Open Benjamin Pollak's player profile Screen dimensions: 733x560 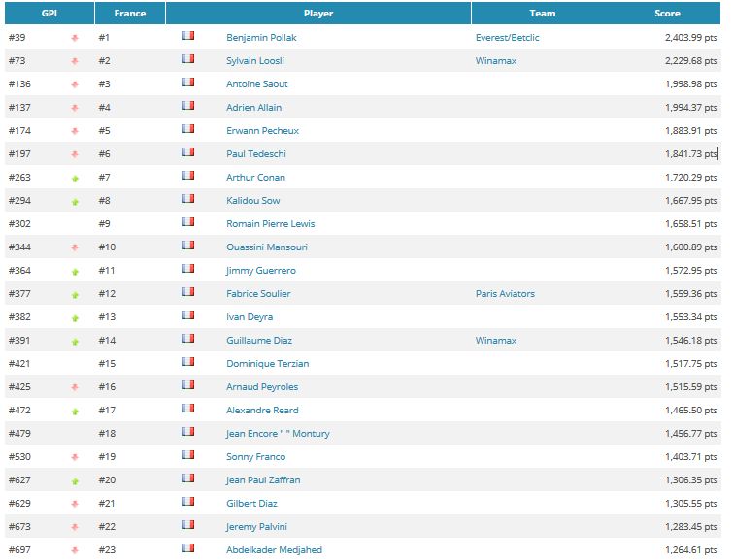[x=261, y=38]
